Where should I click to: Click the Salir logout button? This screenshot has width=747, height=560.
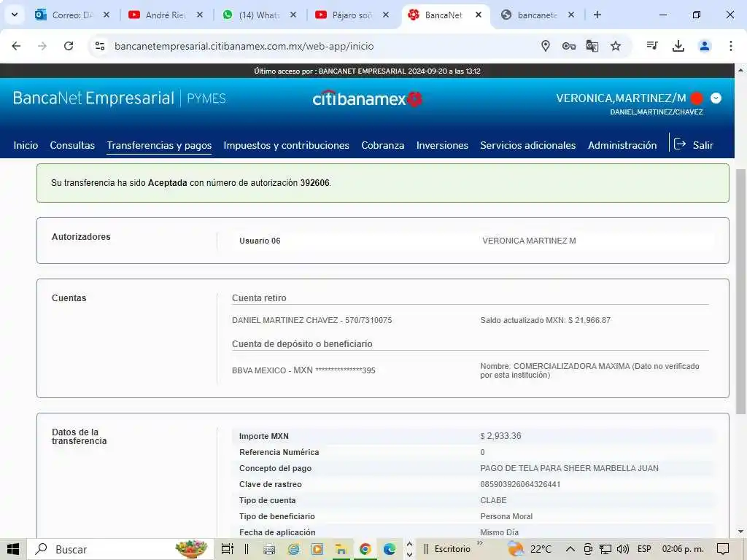[694, 145]
